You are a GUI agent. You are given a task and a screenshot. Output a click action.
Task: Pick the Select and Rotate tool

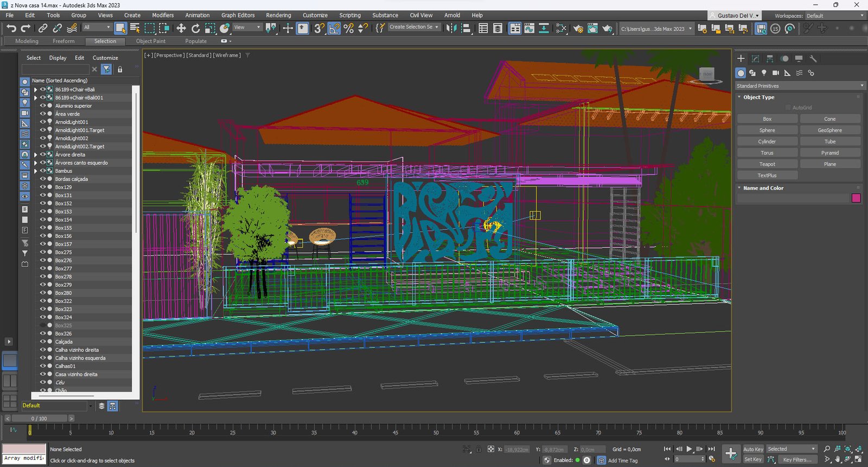click(196, 28)
